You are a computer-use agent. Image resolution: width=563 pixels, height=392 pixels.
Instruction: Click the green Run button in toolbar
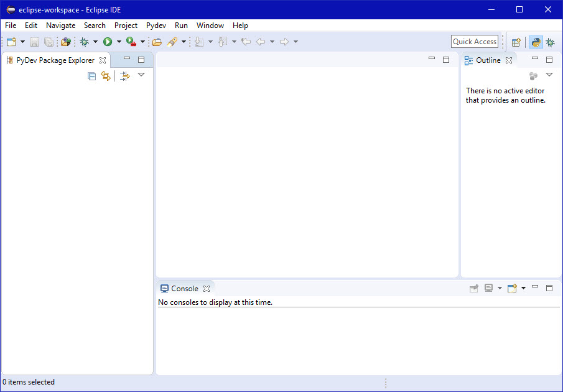tap(108, 42)
